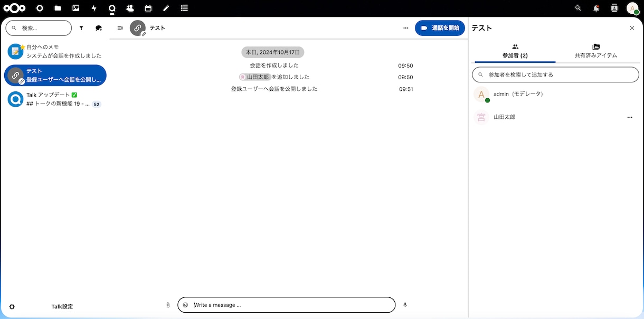Open unified search magnifier in header
This screenshot has height=319, width=644.
(578, 8)
